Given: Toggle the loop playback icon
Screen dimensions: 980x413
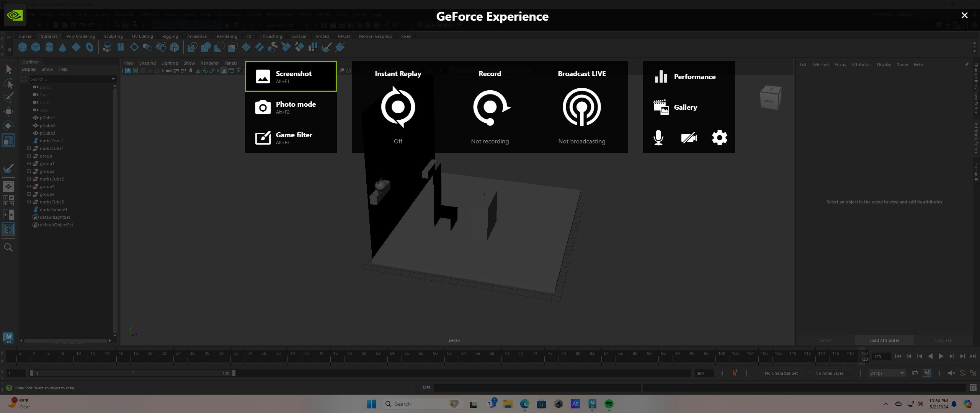Looking at the screenshot, I should pos(915,373).
